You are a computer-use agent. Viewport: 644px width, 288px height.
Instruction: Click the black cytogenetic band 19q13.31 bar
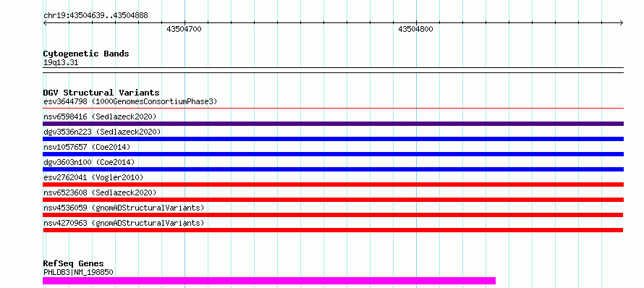click(333, 70)
